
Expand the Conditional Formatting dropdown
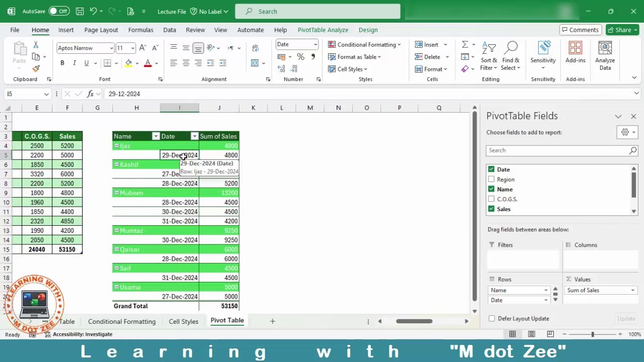coord(399,45)
